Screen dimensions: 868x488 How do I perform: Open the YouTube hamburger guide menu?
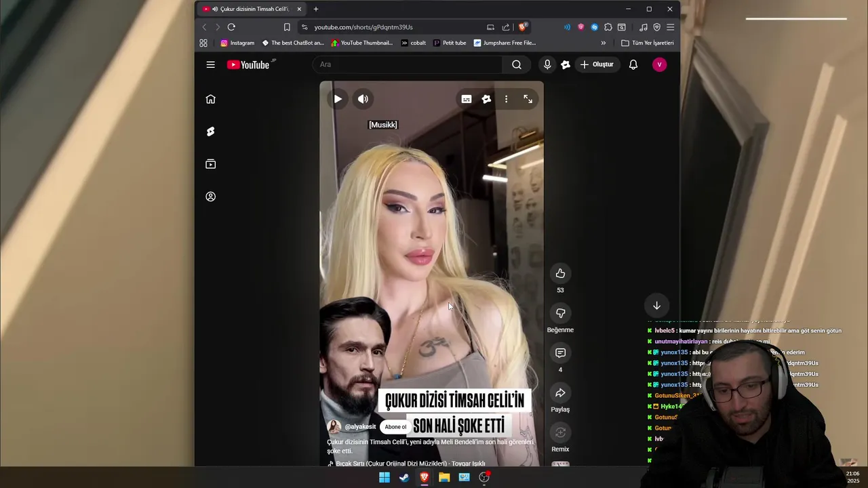(x=211, y=64)
